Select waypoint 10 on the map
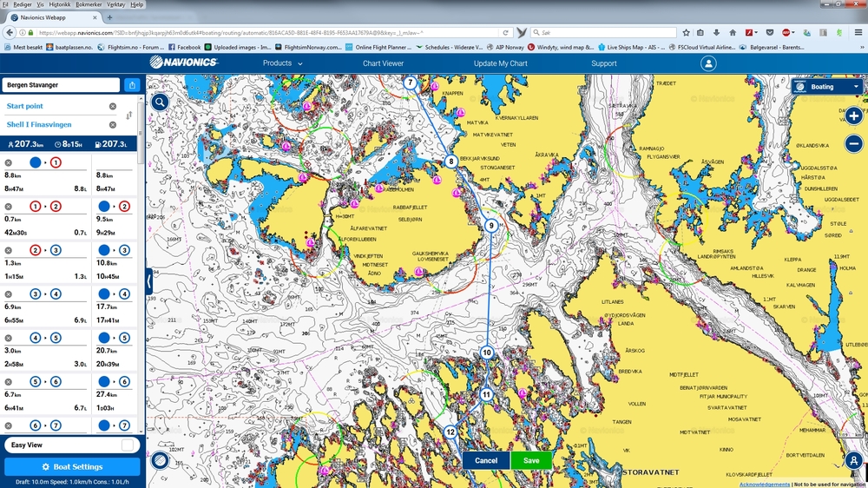This screenshot has width=868, height=488. 487,353
